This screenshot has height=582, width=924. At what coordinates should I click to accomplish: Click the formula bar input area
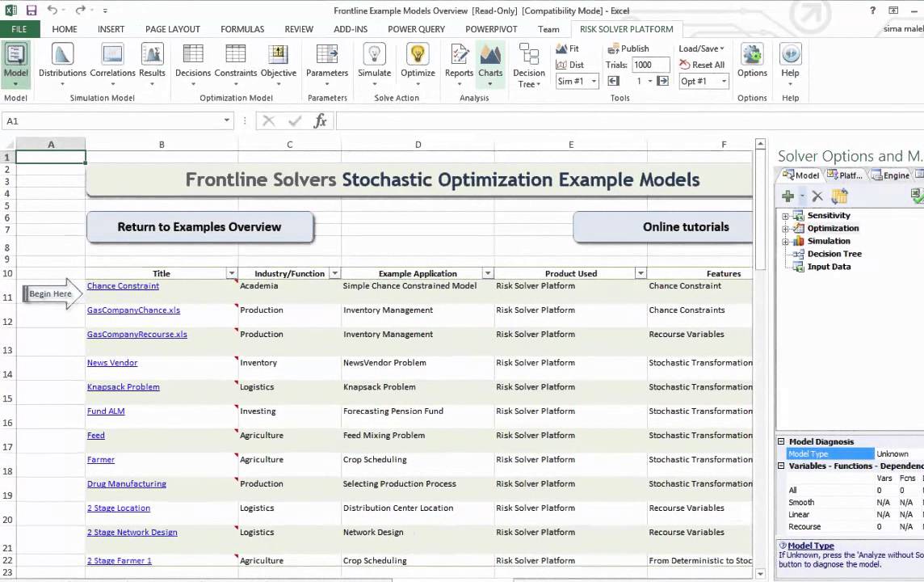629,121
